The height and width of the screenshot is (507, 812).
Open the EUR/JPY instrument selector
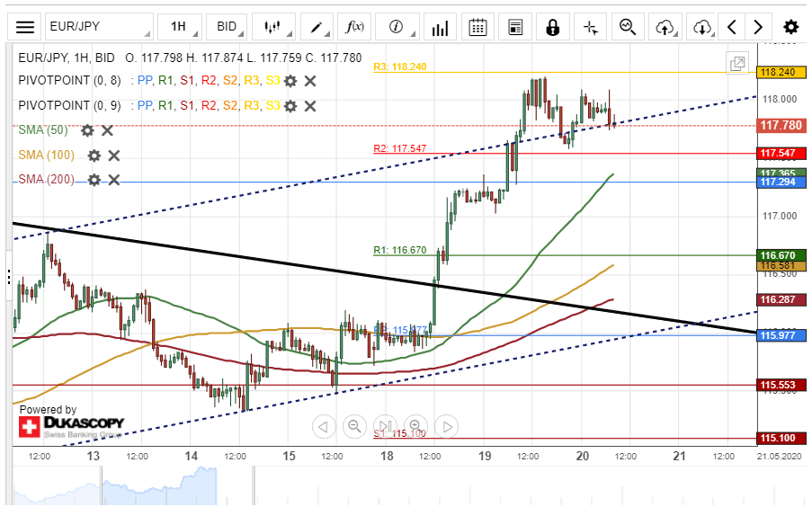pos(100,27)
